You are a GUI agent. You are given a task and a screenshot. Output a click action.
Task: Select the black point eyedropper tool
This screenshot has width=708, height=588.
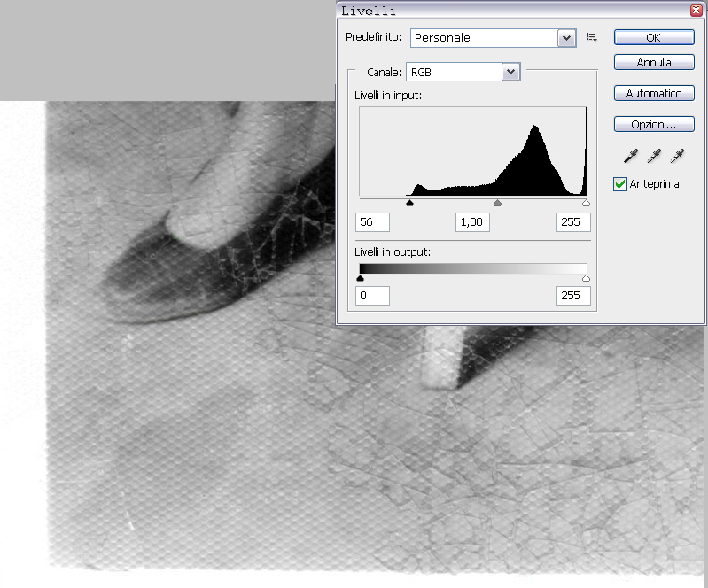[630, 157]
